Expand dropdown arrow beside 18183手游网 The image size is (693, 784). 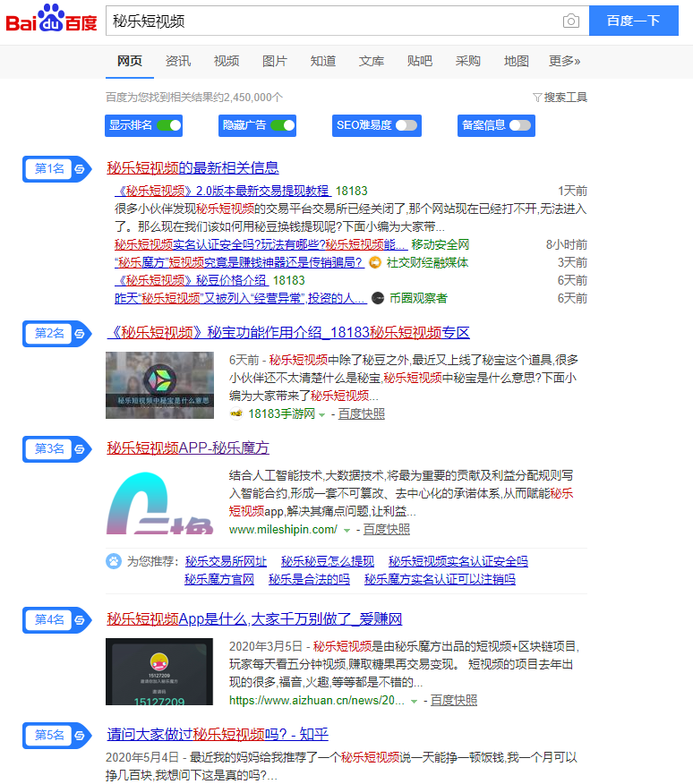321,415
